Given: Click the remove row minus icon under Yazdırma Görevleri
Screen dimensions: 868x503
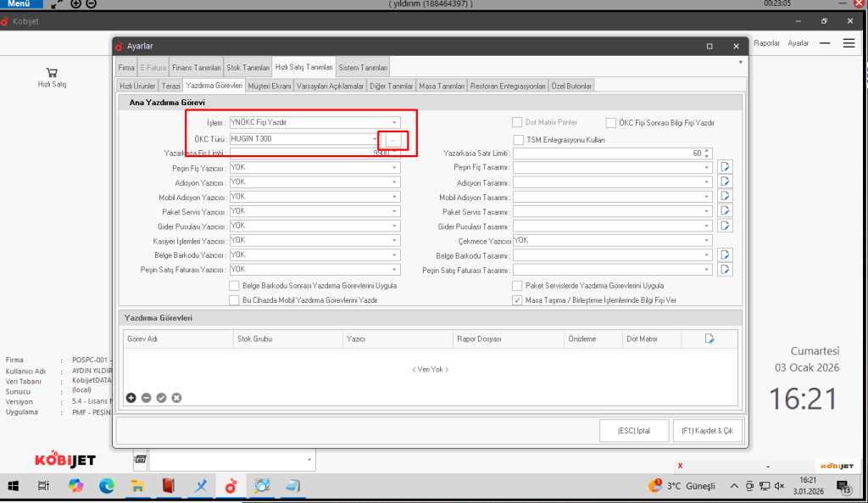Looking at the screenshot, I should pyautogui.click(x=146, y=397).
